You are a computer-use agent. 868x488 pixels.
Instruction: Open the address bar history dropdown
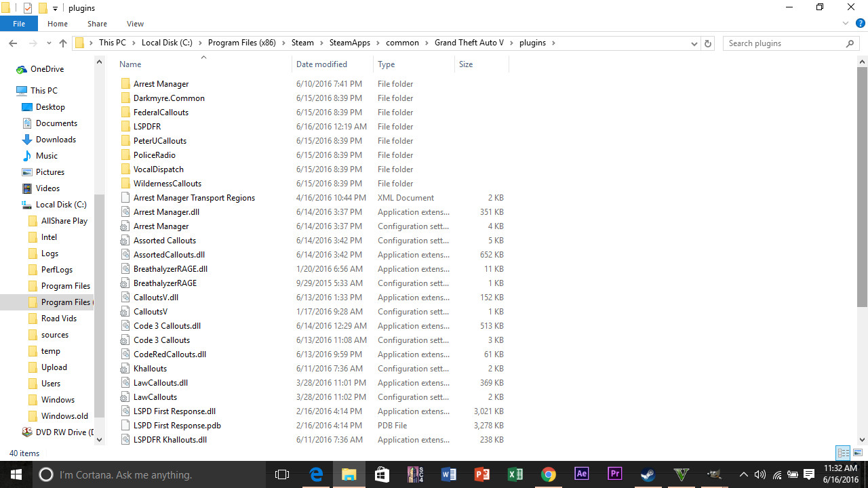(x=694, y=43)
